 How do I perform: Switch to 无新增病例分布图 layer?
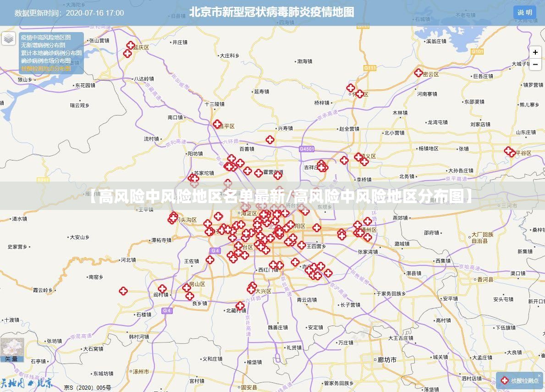pyautogui.click(x=43, y=45)
